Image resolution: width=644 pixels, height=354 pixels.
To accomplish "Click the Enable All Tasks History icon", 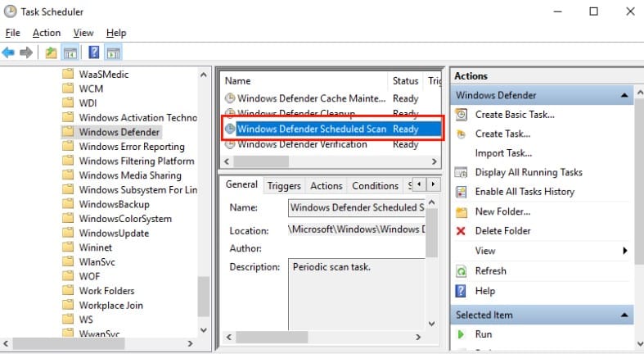I will click(x=462, y=192).
